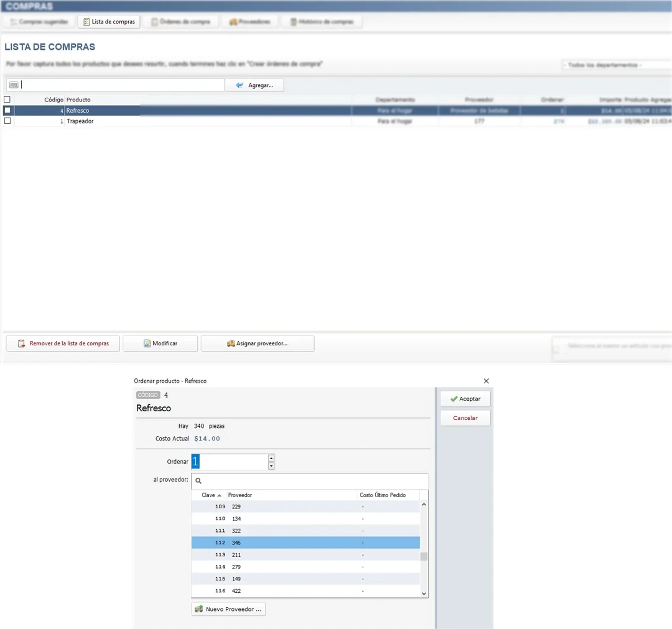The image size is (672, 629).
Task: Click the keyboard icon beside the product search box
Action: [x=14, y=85]
